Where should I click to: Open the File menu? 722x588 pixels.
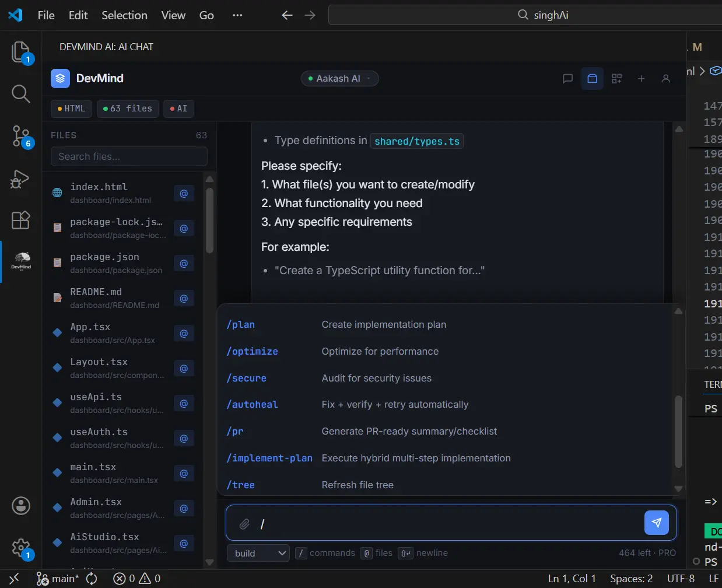[x=46, y=15]
